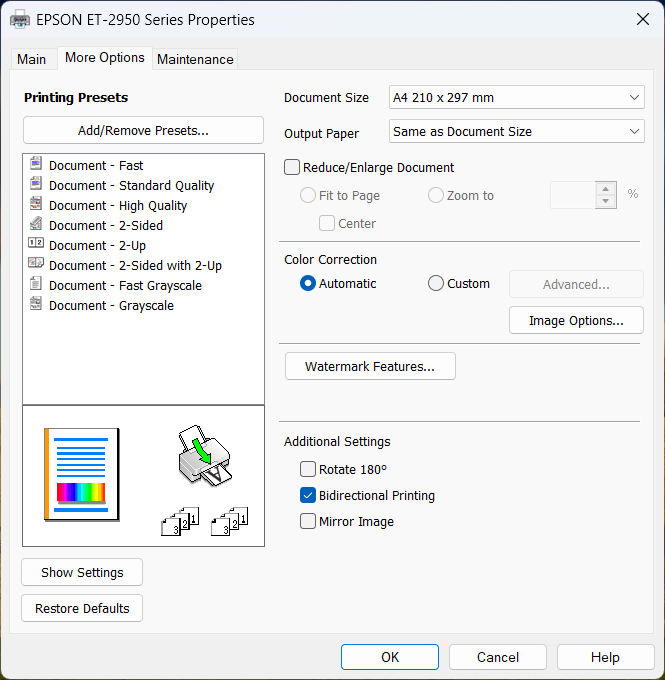665x680 pixels.
Task: Select the Custom color correction radio button
Action: (x=436, y=284)
